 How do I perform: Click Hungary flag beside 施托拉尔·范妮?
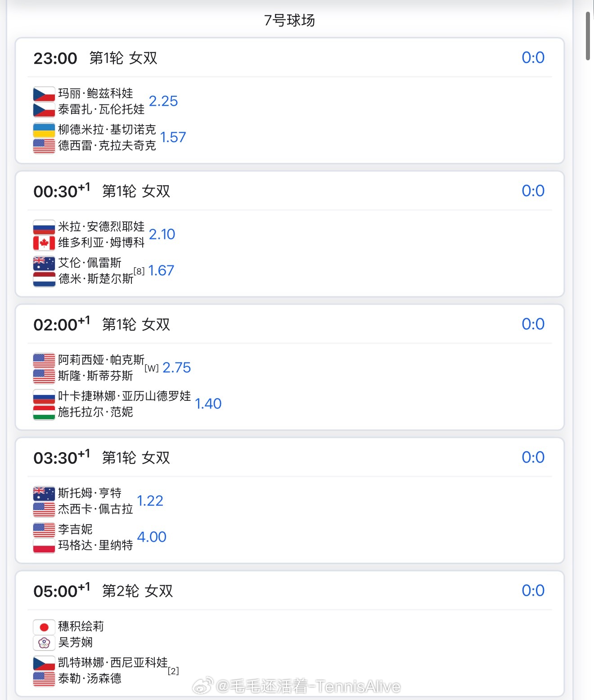pos(44,412)
